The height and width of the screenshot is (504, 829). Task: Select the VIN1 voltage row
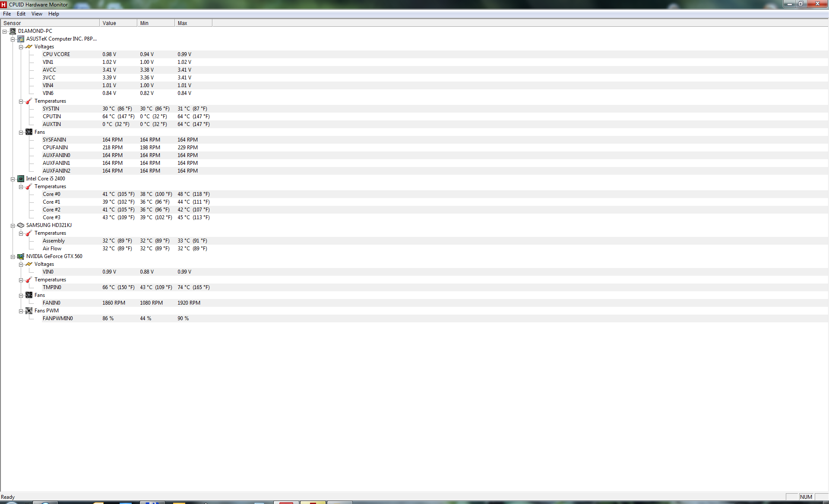coord(435,62)
